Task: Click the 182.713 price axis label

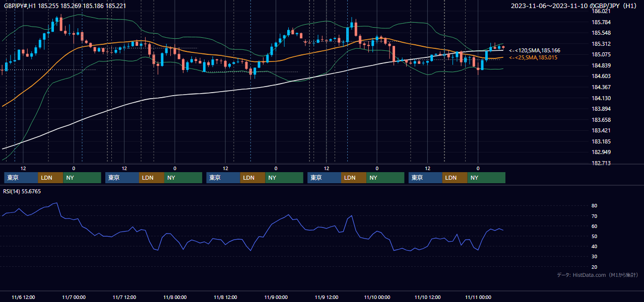Action: pos(601,163)
